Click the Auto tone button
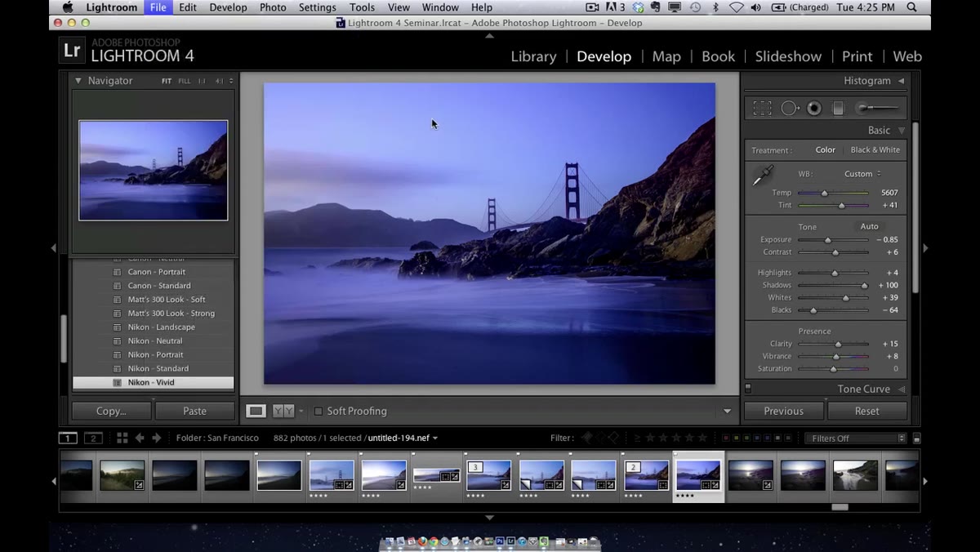980x552 pixels. pyautogui.click(x=870, y=226)
